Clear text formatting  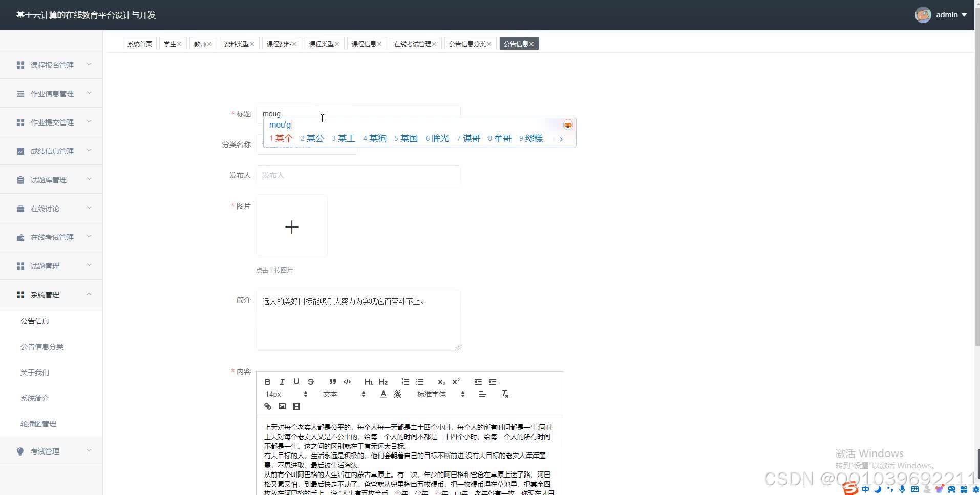(505, 394)
